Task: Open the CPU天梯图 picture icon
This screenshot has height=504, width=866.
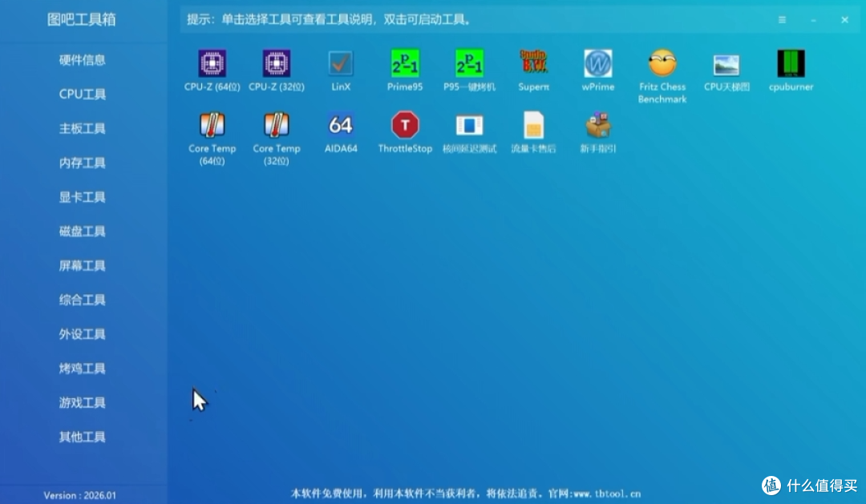Action: tap(726, 65)
